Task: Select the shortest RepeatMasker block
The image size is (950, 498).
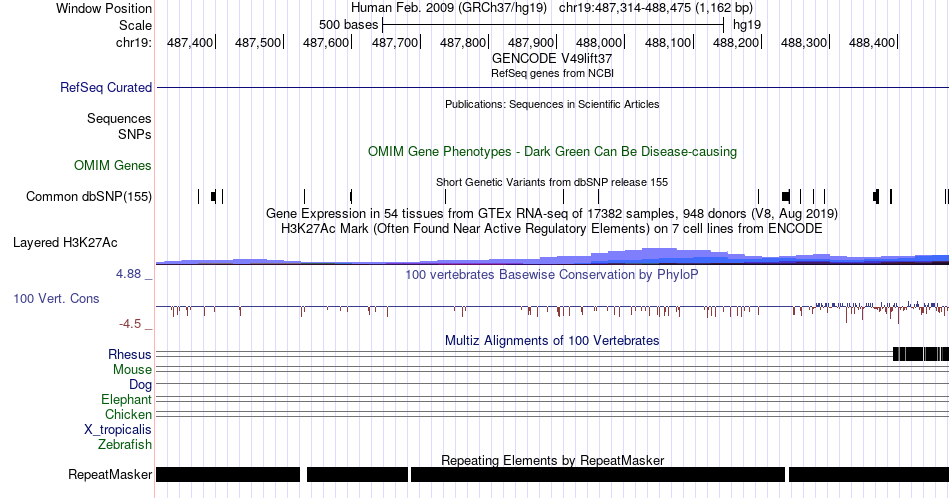Action: [357, 474]
